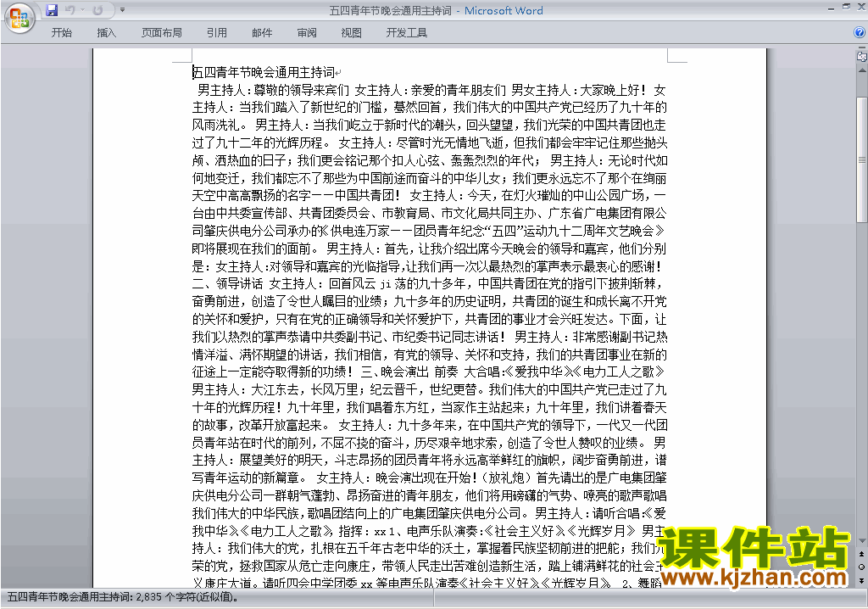The image size is (868, 609).
Task: Click the Undo icon
Action: click(70, 10)
